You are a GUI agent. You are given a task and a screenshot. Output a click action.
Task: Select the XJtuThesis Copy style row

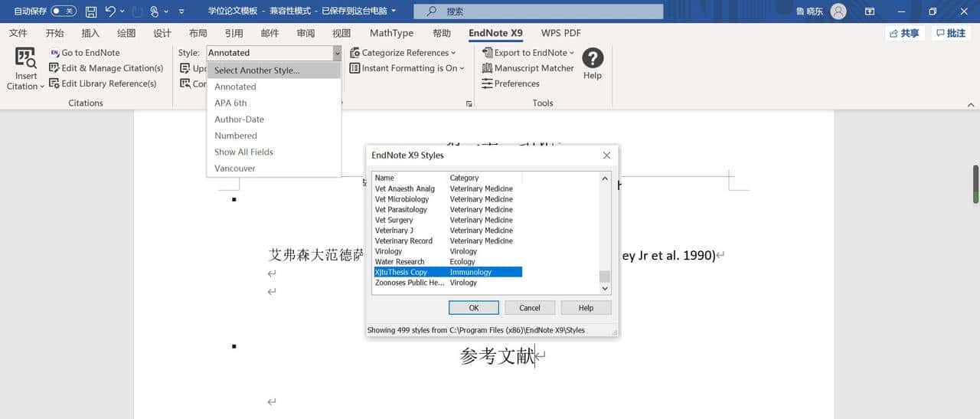click(x=448, y=272)
